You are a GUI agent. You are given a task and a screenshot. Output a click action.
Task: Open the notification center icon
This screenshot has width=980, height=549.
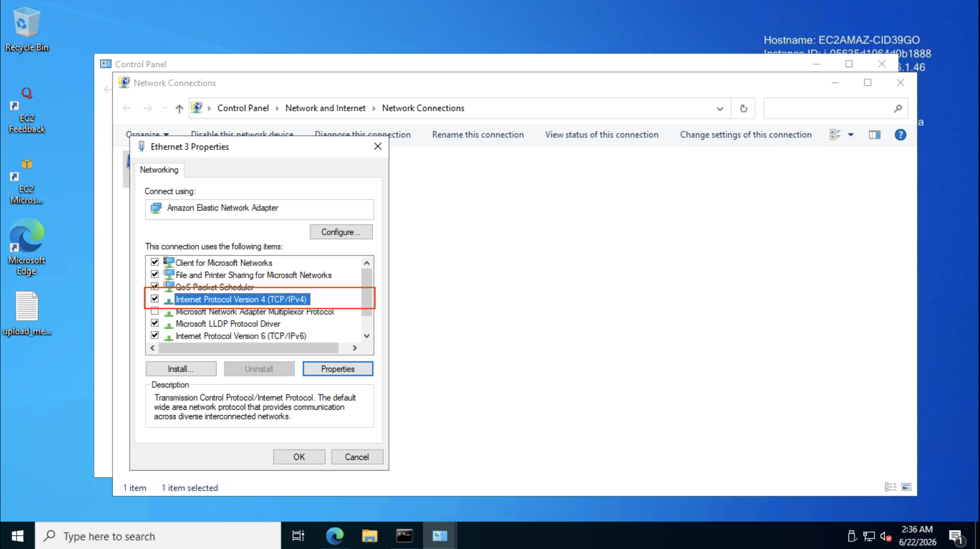click(x=956, y=536)
